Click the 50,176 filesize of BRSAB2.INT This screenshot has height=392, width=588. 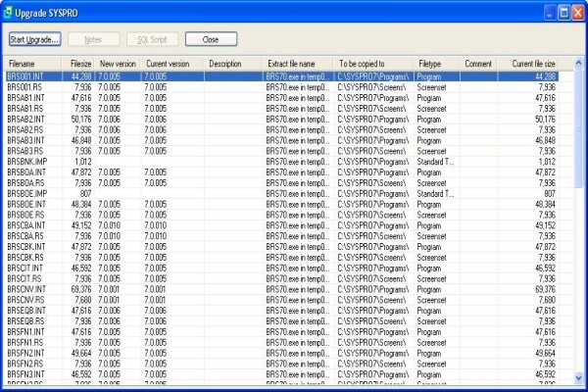click(81, 119)
